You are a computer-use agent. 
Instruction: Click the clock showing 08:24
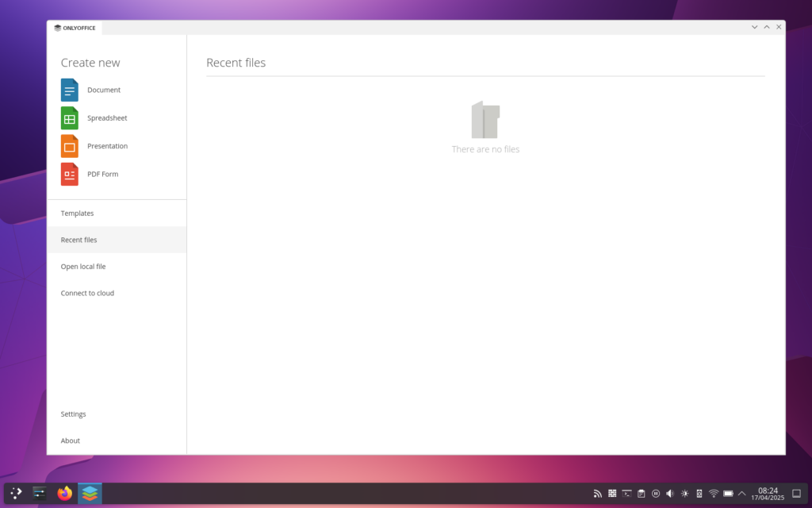[768, 494]
